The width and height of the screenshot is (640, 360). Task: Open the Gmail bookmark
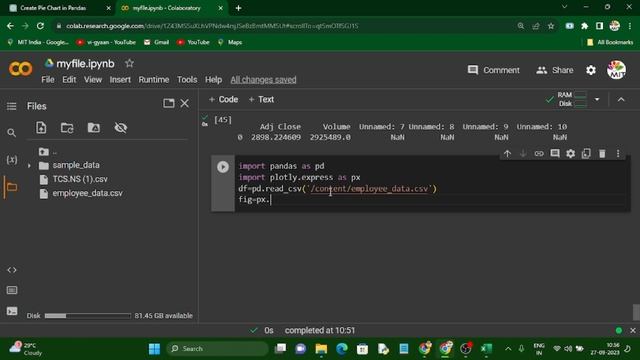pos(156,42)
